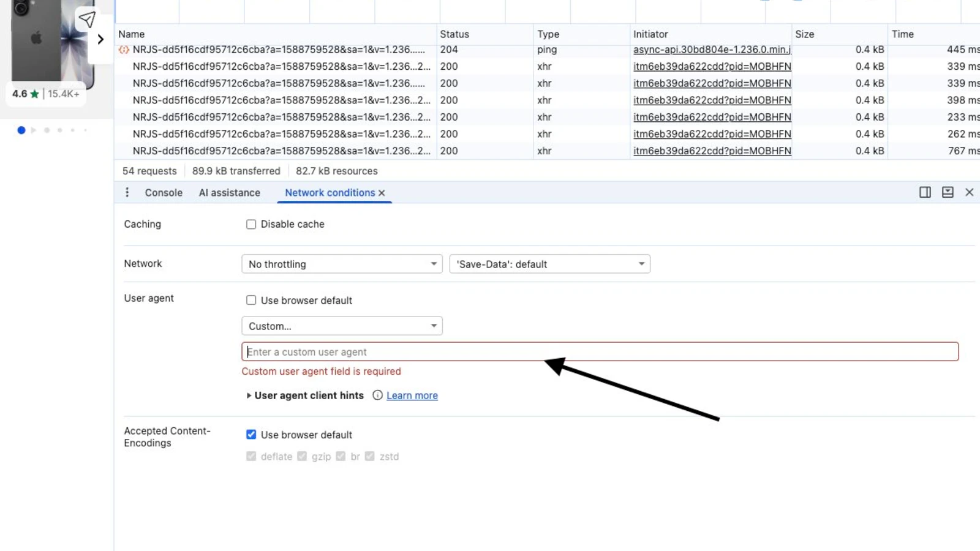Switch to the Console tab

[x=164, y=192]
